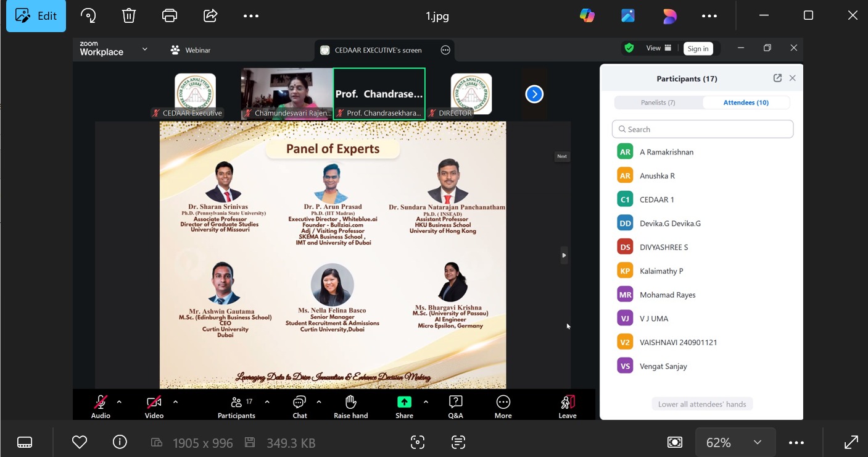
Task: Toggle the Participants panel button
Action: pyautogui.click(x=236, y=403)
